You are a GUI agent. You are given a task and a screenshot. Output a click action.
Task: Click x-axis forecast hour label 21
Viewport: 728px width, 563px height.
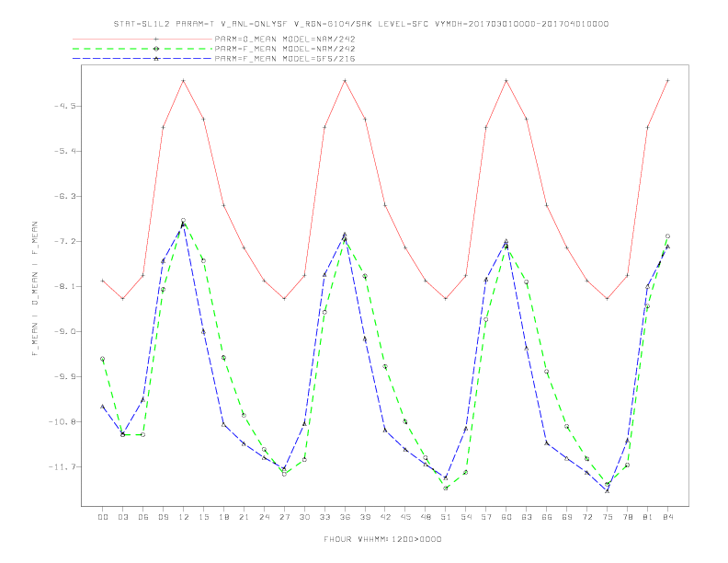pos(244,517)
